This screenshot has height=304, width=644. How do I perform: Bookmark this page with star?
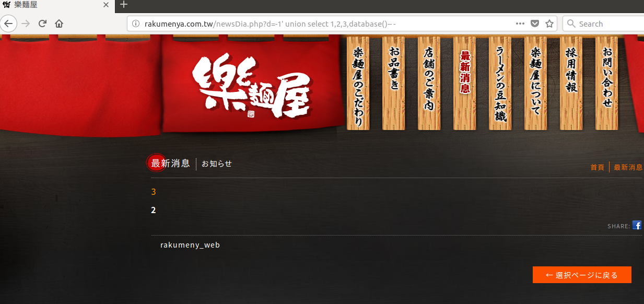click(x=549, y=24)
